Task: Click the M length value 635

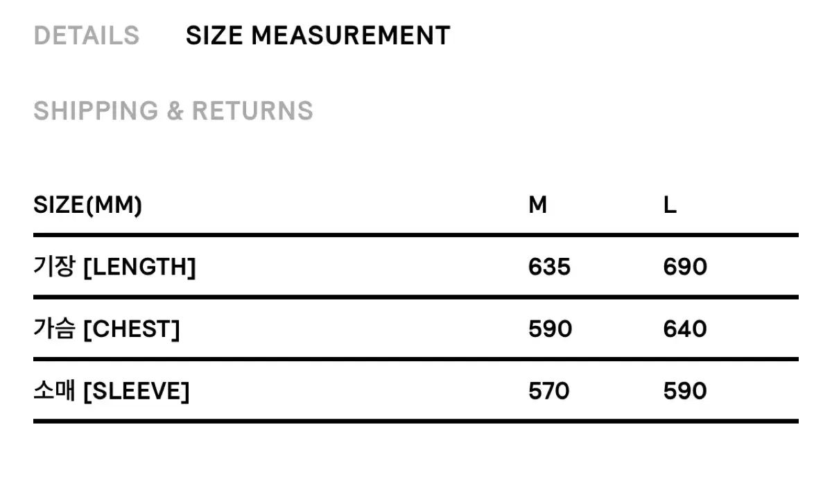Action: tap(549, 267)
